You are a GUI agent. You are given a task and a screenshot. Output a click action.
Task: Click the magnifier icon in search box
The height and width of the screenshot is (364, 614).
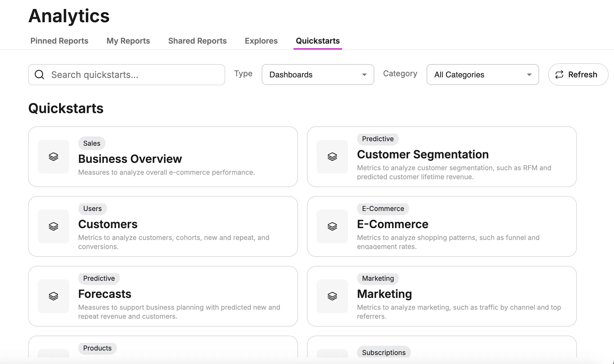pyautogui.click(x=39, y=75)
